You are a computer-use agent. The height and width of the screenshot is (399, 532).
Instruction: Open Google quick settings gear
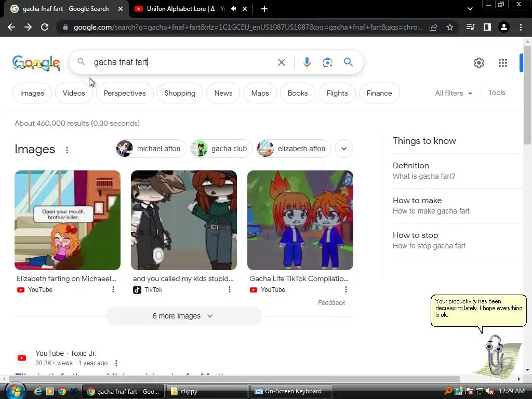(x=478, y=63)
